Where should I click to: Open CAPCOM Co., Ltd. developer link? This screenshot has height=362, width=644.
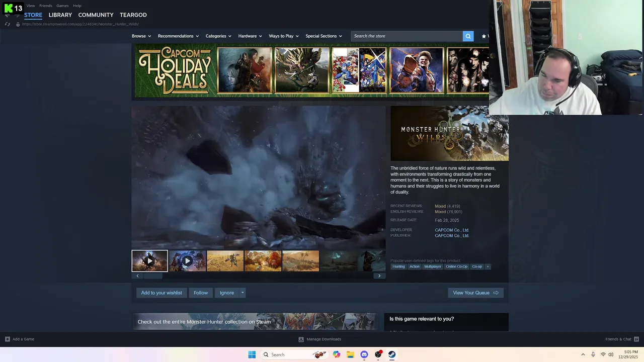click(452, 230)
